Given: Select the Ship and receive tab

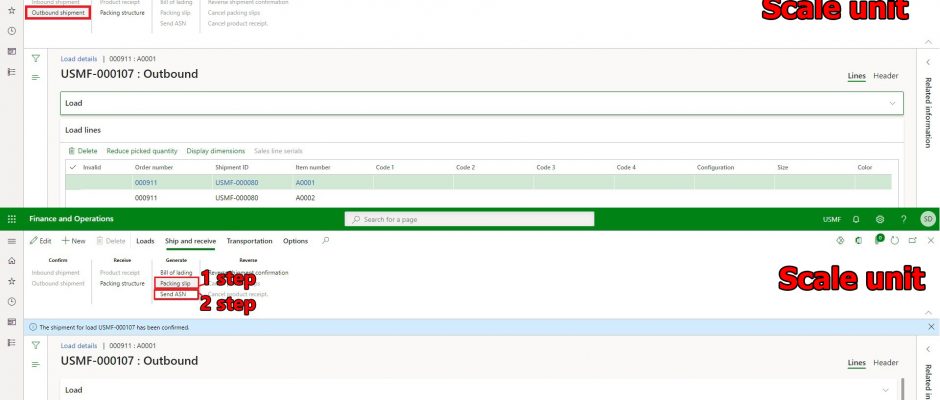Looking at the screenshot, I should 191,241.
